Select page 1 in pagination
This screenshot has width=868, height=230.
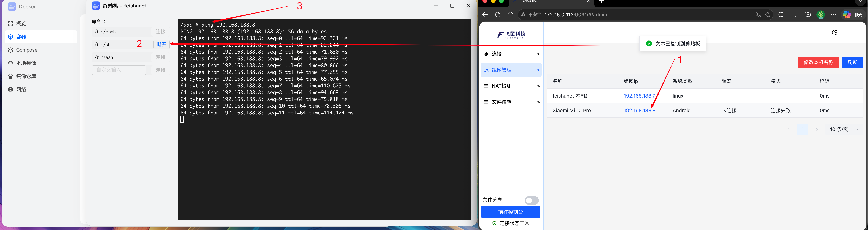pos(803,129)
